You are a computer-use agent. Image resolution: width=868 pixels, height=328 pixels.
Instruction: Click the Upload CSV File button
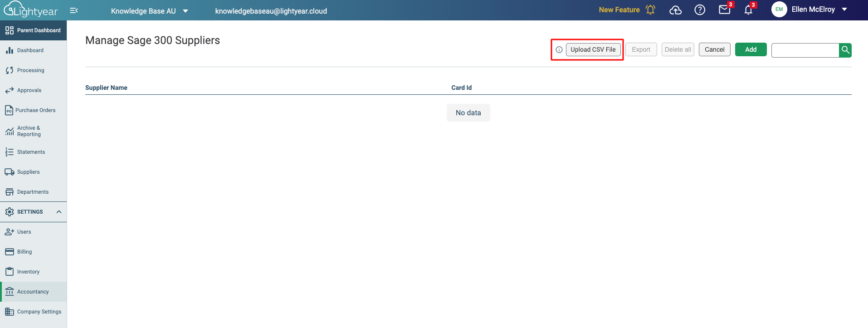pos(593,49)
